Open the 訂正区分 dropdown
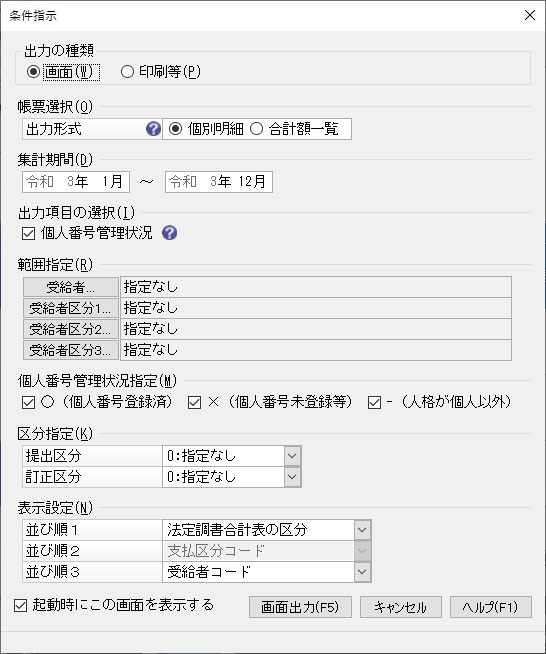This screenshot has width=546, height=654. tap(292, 477)
